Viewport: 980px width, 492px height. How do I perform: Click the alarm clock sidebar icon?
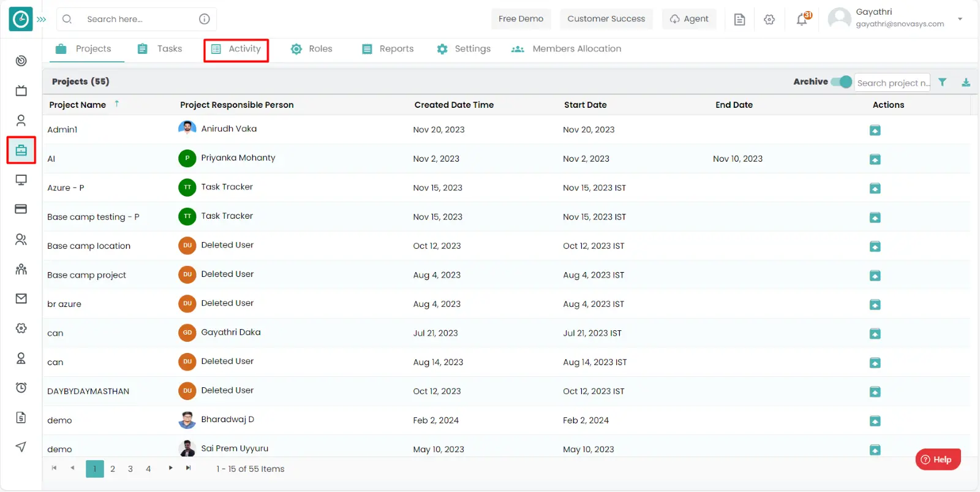(21, 387)
